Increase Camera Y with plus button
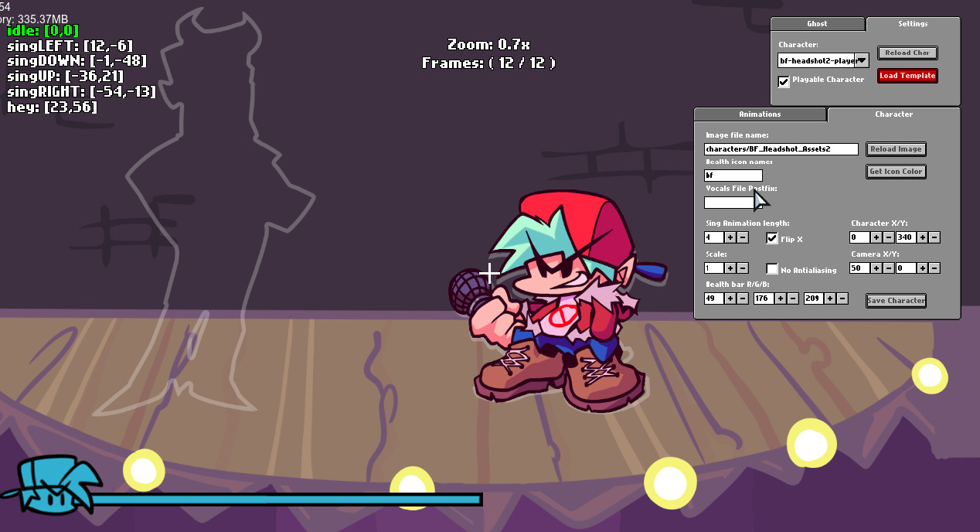980x532 pixels. [x=922, y=268]
